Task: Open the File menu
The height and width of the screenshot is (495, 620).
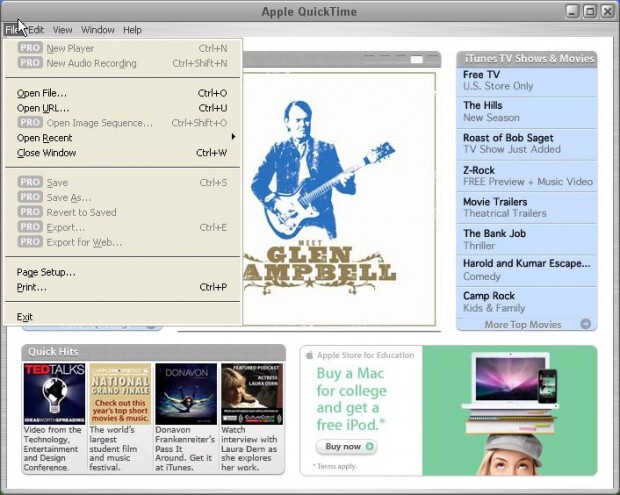Action: (12, 30)
